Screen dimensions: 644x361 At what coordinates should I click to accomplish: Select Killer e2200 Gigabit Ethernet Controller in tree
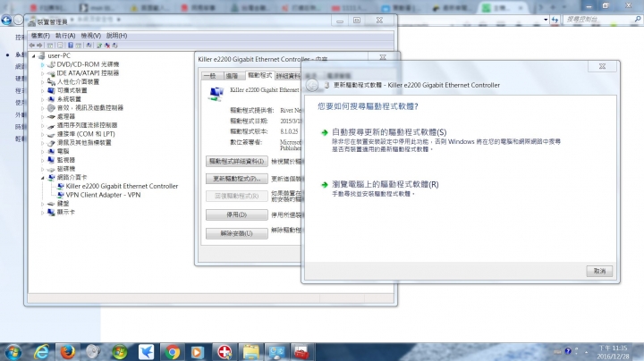point(122,186)
